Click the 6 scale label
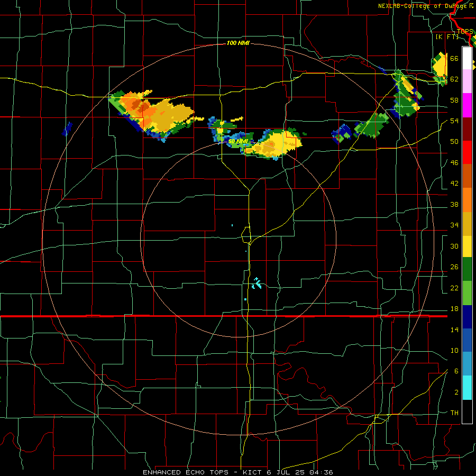 [456, 371]
